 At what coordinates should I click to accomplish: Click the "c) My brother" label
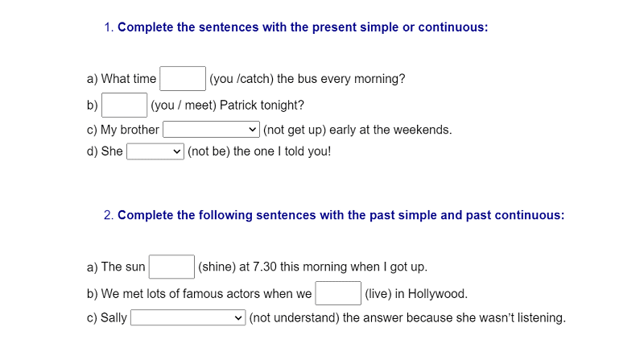pos(123,130)
